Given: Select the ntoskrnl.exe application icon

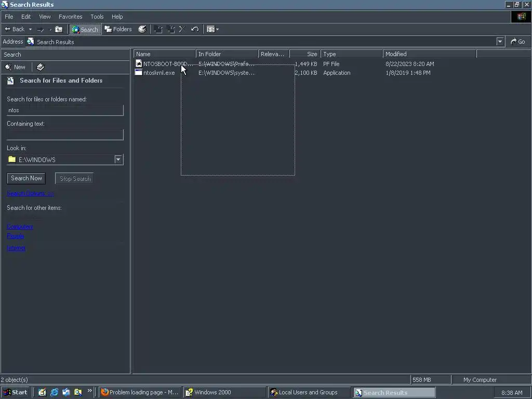Looking at the screenshot, I should (138, 72).
